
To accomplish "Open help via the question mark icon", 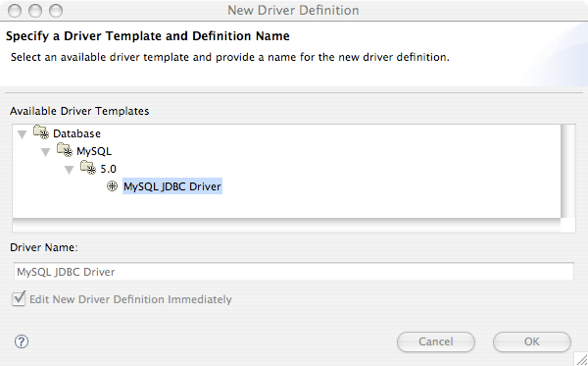I will coord(22,341).
